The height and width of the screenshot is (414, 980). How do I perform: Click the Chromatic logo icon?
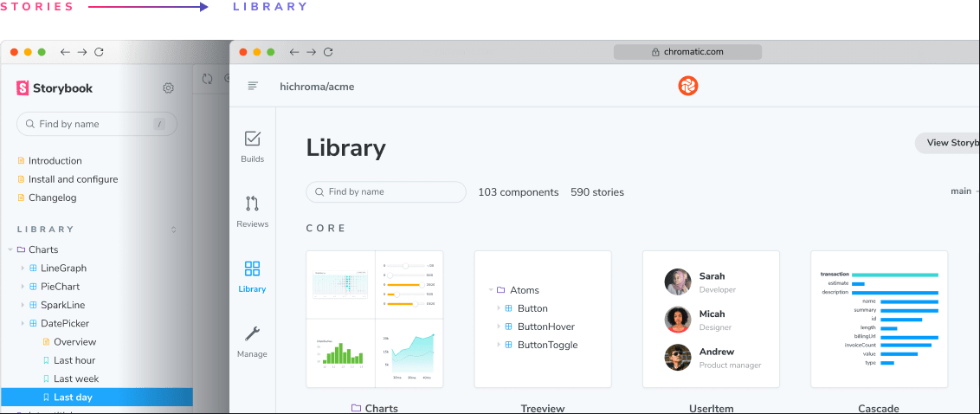[688, 86]
